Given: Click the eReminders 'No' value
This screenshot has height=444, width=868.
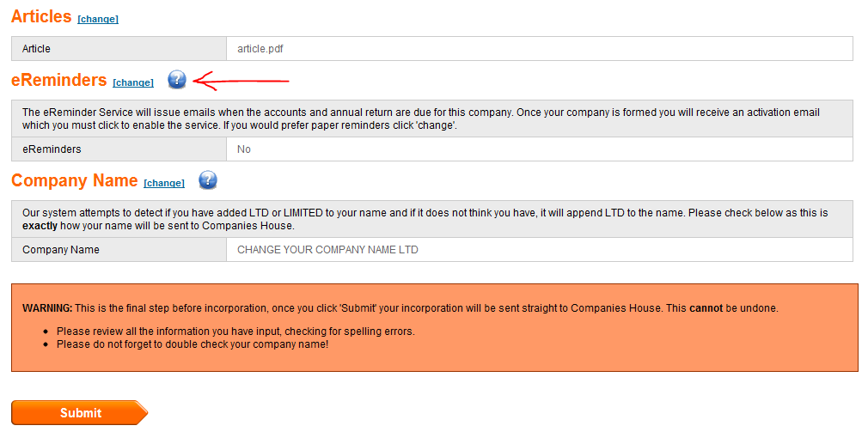Looking at the screenshot, I should tap(243, 149).
